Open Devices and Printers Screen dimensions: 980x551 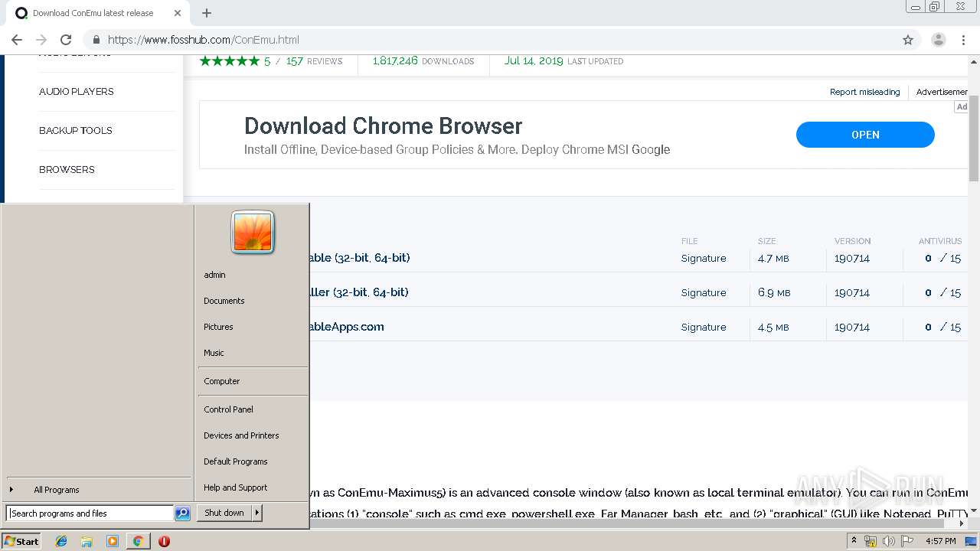tap(253, 435)
